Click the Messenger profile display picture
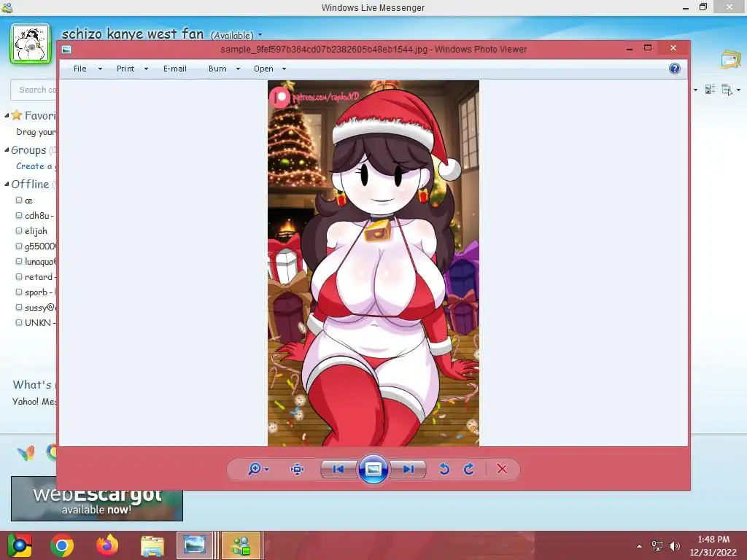The height and width of the screenshot is (560, 747). click(x=31, y=43)
